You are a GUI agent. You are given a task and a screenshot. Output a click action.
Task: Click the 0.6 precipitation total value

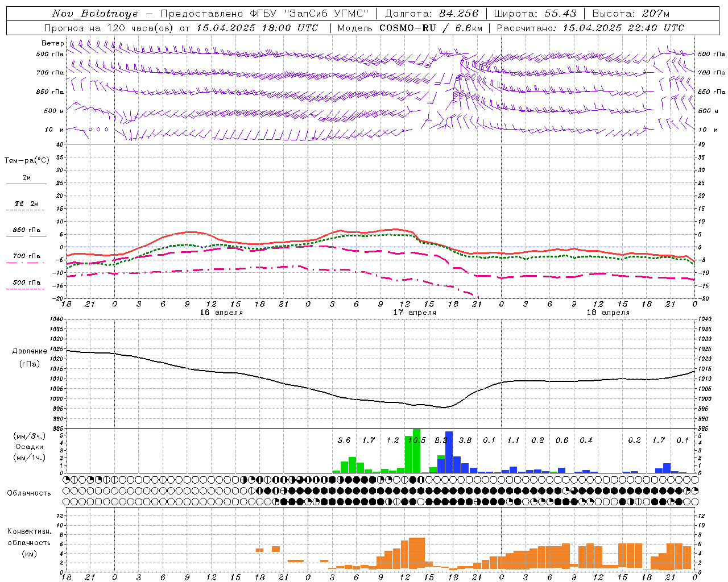562,440
